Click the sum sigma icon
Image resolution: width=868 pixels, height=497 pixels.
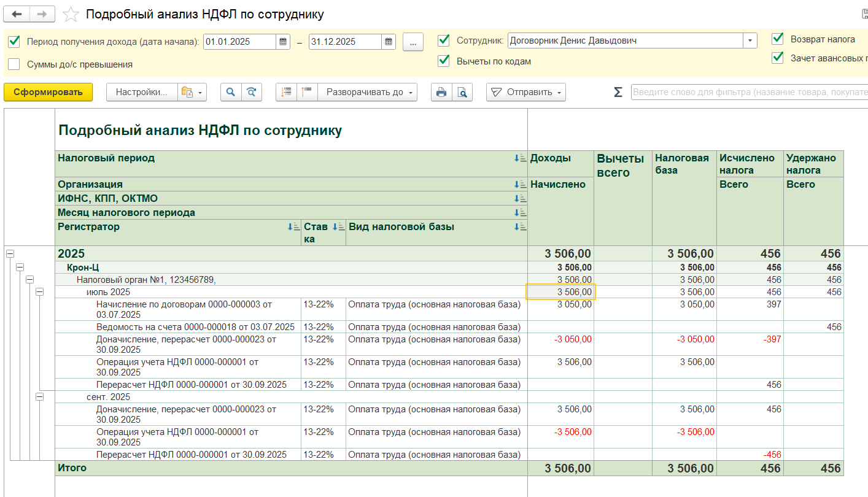click(x=618, y=92)
